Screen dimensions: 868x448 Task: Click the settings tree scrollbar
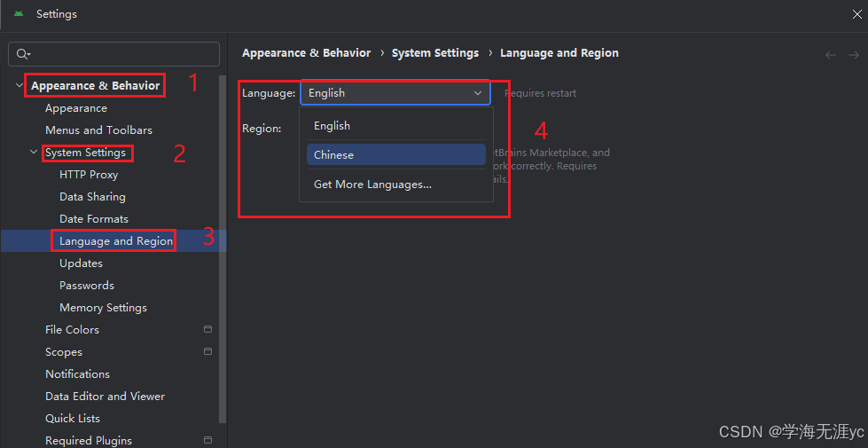coord(223,249)
